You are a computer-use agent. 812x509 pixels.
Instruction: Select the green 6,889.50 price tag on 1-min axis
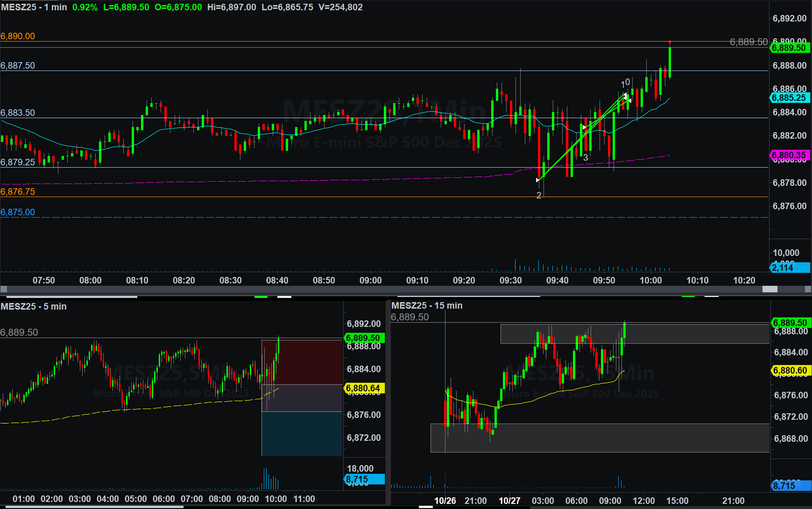pyautogui.click(x=789, y=48)
